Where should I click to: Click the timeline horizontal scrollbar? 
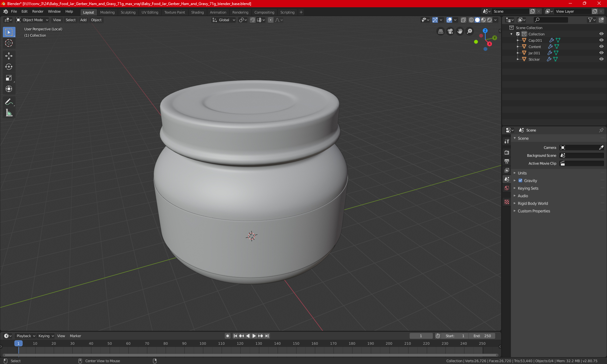coord(250,355)
